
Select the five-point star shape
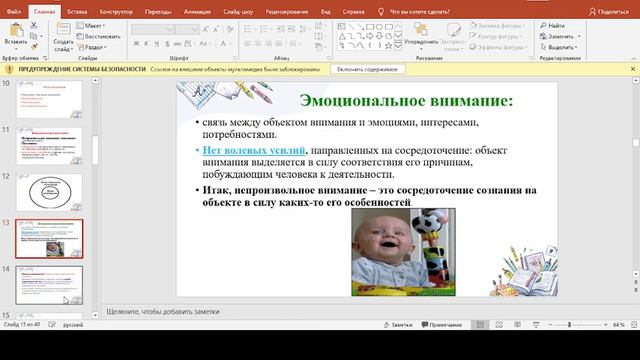[x=388, y=46]
